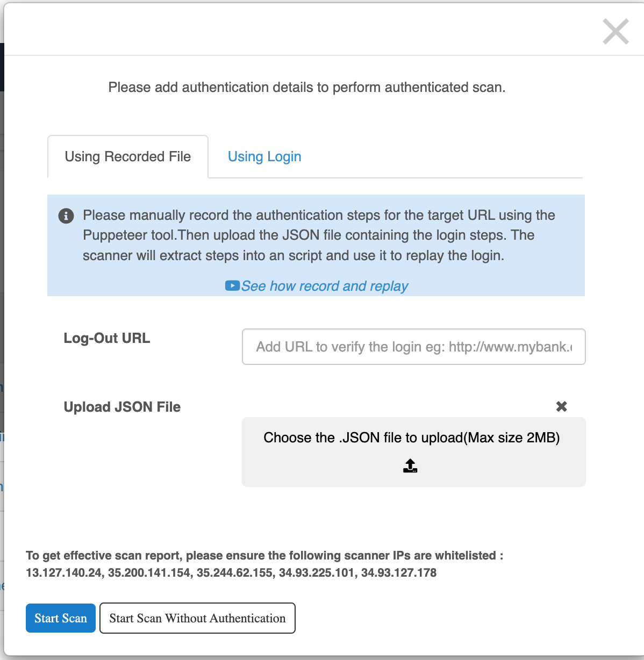The height and width of the screenshot is (660, 644).
Task: Click the Puppeteer instructions paragraph
Action: click(318, 235)
